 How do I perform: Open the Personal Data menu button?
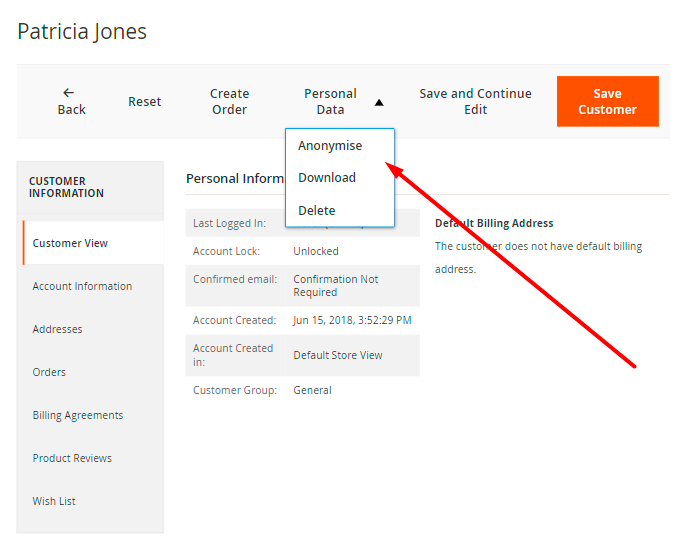[331, 101]
